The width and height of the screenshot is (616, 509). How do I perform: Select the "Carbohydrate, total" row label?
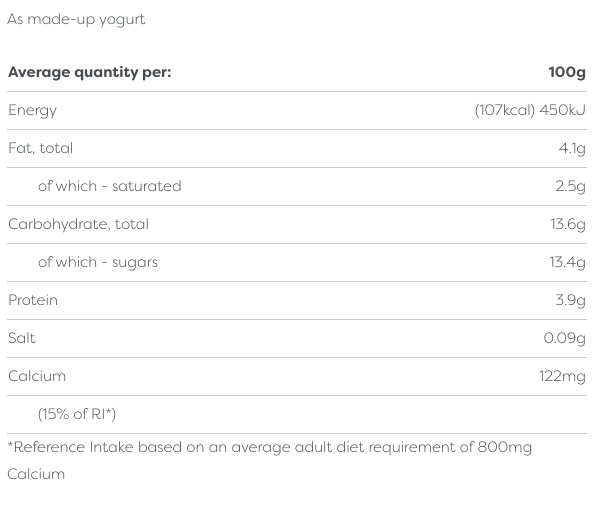click(x=78, y=224)
